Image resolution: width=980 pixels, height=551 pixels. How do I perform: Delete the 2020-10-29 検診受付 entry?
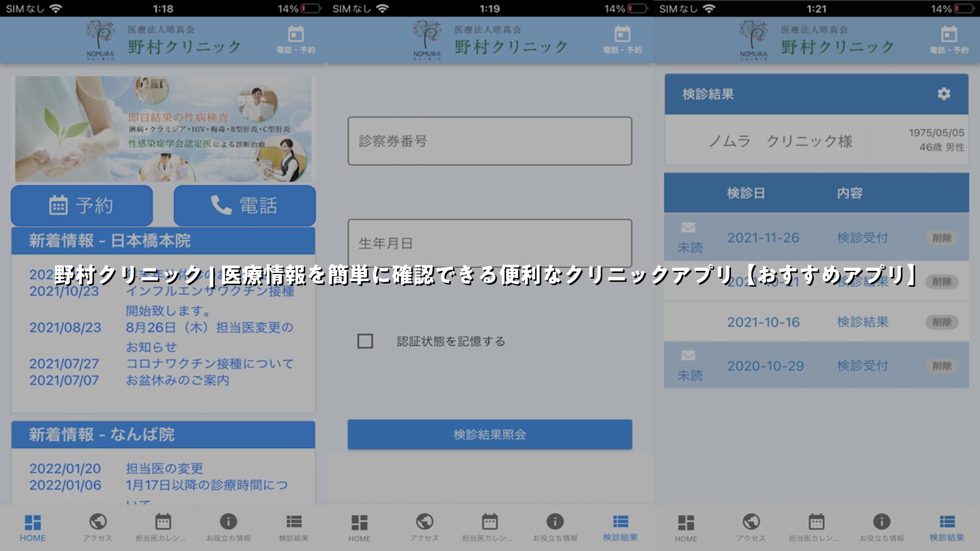[942, 366]
